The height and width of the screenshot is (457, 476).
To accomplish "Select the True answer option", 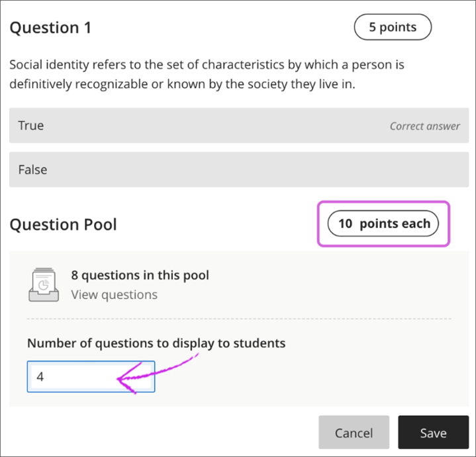I will point(31,126).
